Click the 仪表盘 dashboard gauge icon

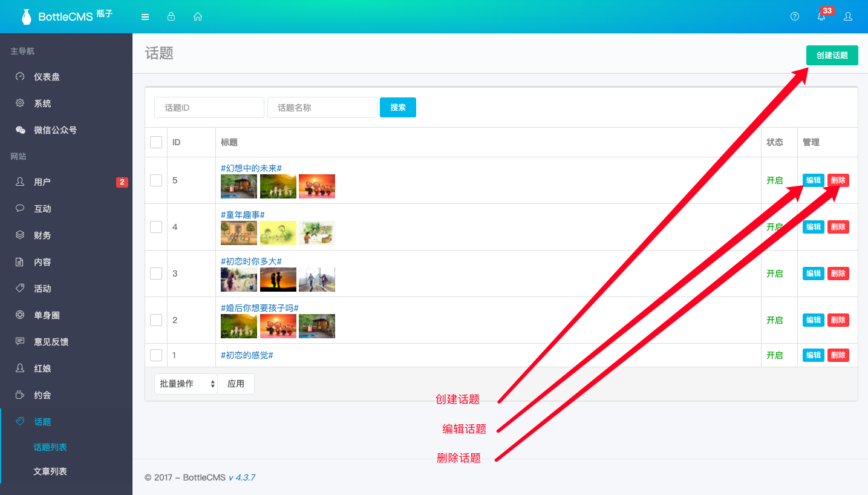[20, 77]
